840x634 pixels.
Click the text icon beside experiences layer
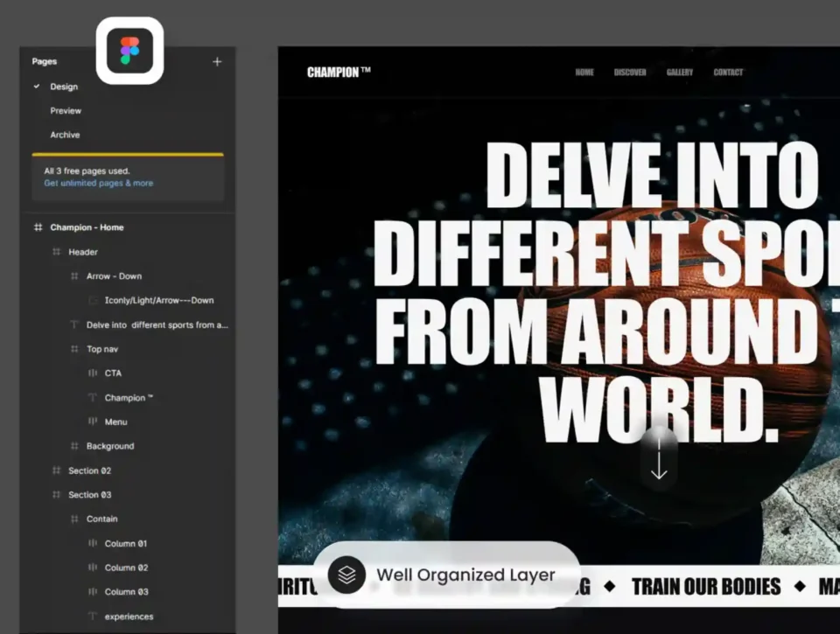click(93, 617)
